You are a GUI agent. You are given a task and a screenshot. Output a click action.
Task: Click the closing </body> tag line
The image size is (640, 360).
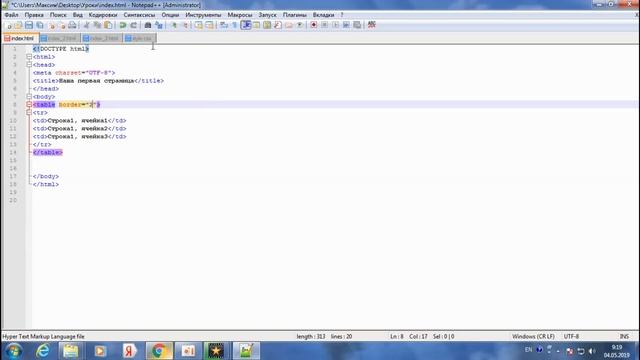(x=46, y=176)
